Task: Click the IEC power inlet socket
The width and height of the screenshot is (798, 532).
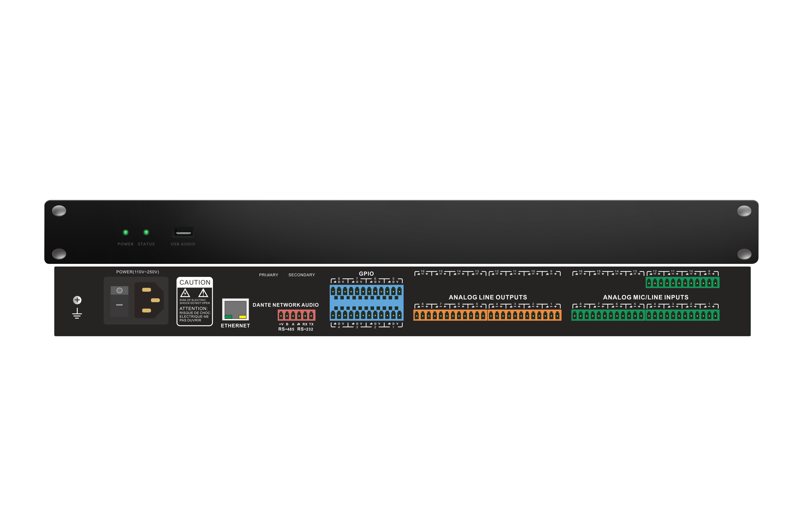Action: tap(149, 300)
